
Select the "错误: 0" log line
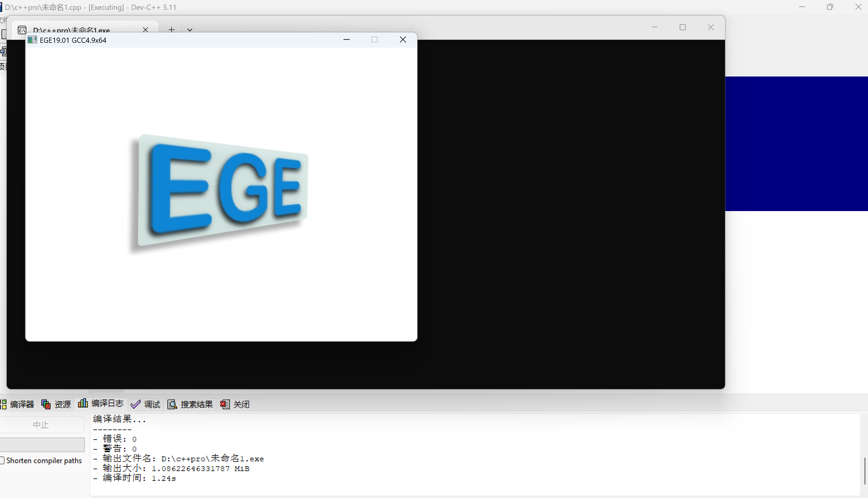pos(115,439)
